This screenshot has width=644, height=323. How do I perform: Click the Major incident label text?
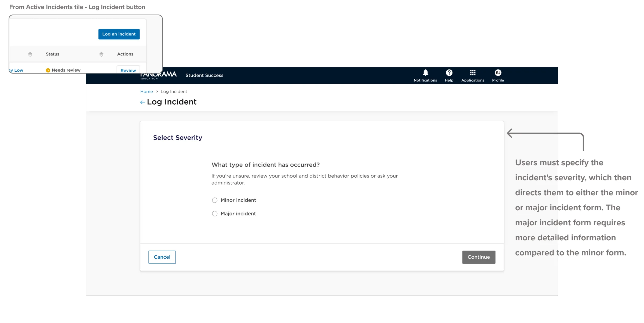click(x=238, y=214)
